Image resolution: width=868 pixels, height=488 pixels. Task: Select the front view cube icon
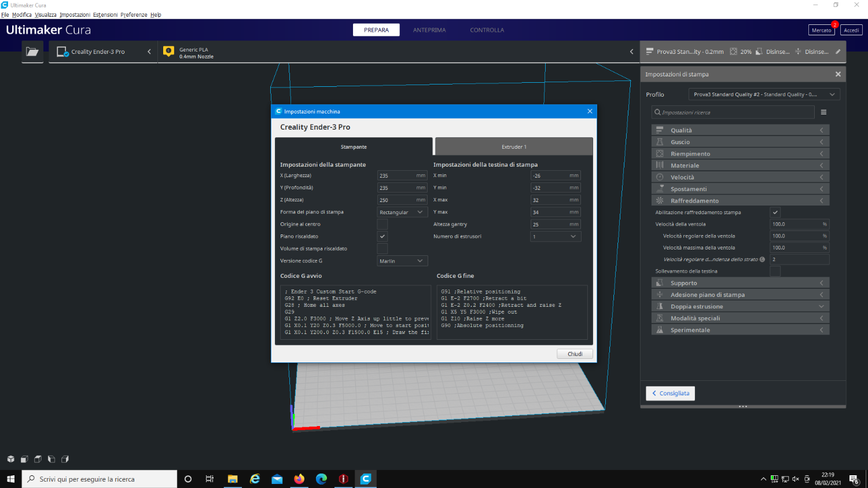tap(24, 459)
